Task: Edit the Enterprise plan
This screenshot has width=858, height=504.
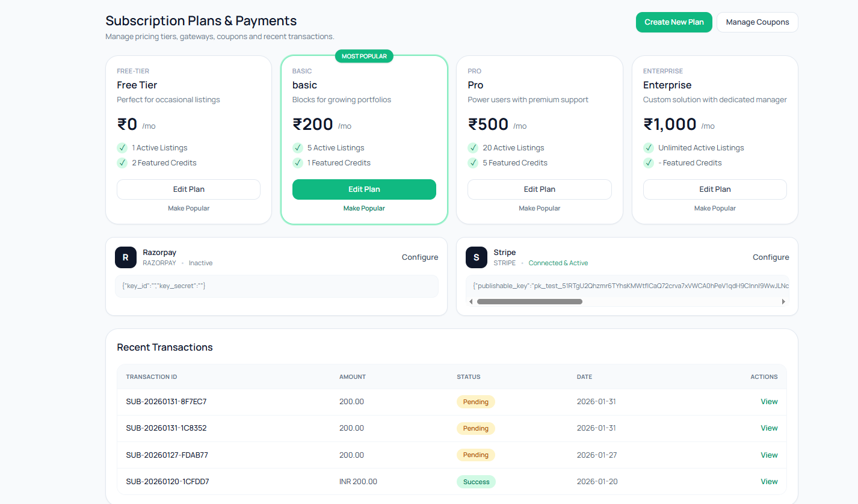Action: point(715,189)
